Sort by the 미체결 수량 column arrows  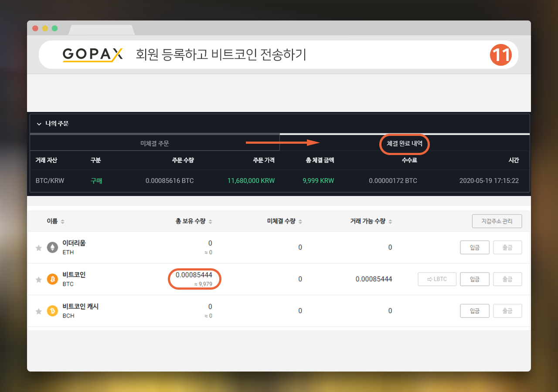click(x=300, y=222)
